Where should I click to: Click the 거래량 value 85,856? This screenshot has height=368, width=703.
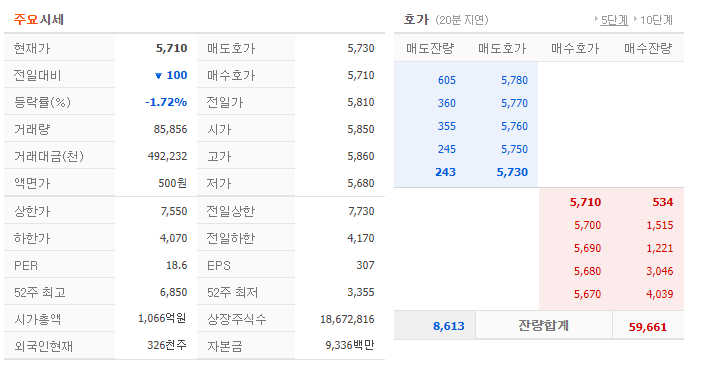click(x=170, y=129)
